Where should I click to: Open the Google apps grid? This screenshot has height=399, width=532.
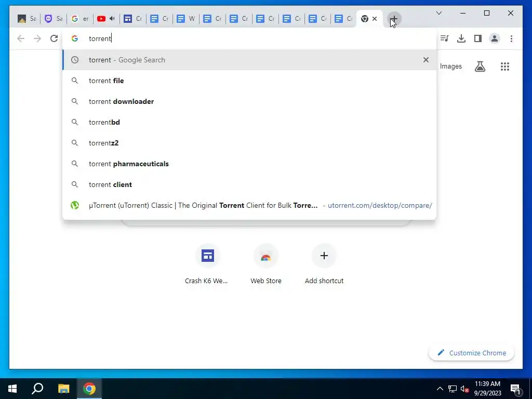tap(505, 66)
